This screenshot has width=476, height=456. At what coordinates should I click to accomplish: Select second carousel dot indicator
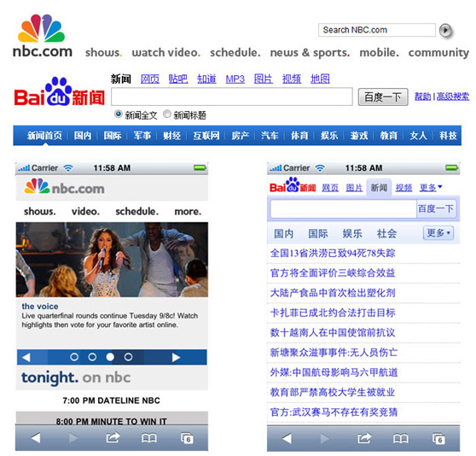pos(92,357)
